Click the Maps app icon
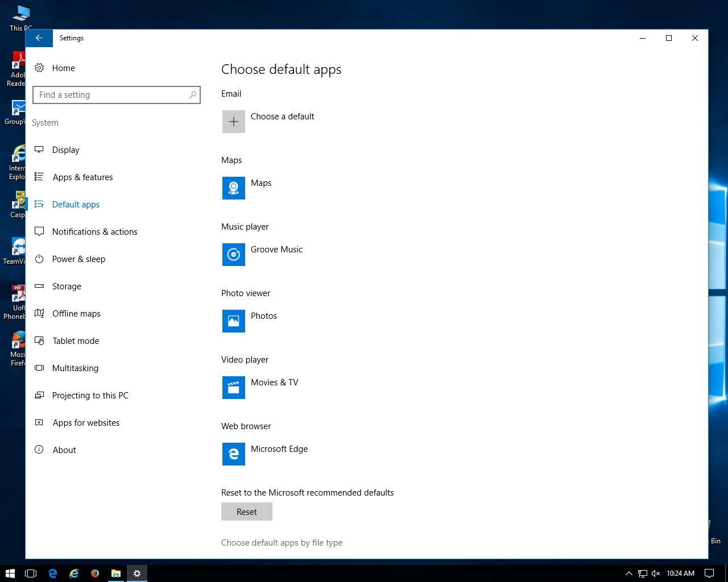 (234, 188)
